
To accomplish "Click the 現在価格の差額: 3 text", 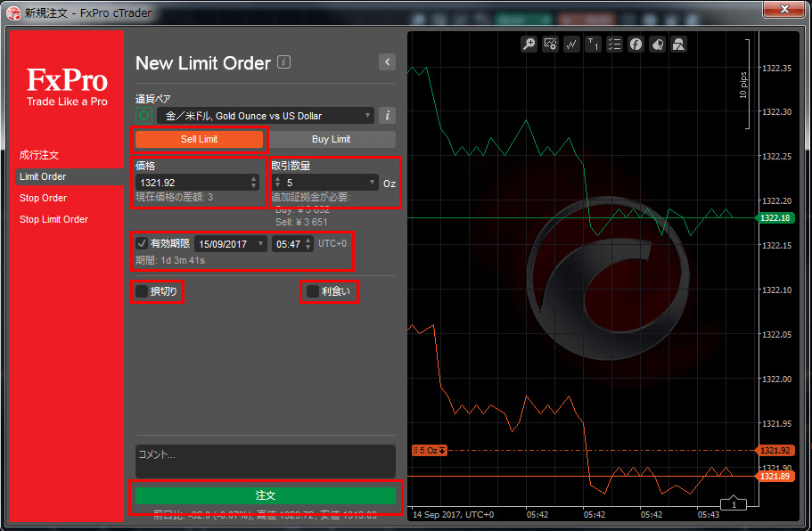I will pos(175,197).
